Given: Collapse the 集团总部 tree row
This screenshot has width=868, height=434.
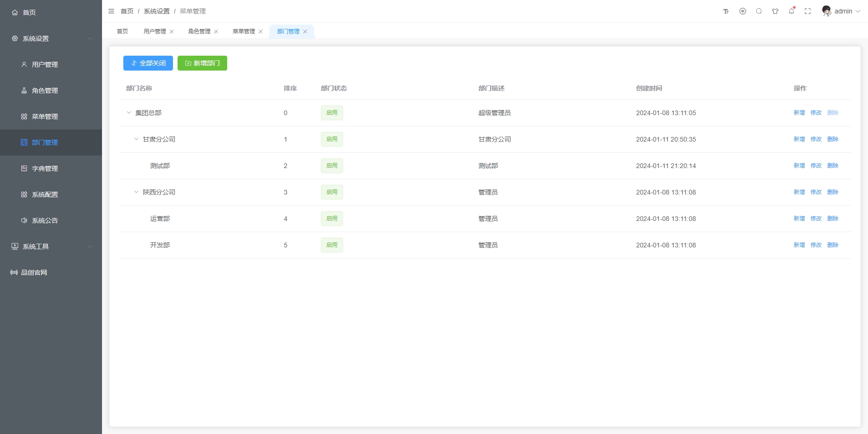Looking at the screenshot, I should (129, 113).
